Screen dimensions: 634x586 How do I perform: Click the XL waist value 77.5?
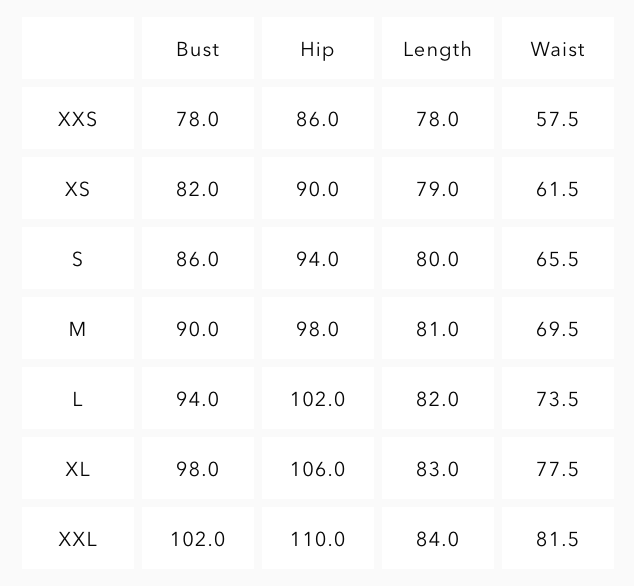[x=558, y=469]
